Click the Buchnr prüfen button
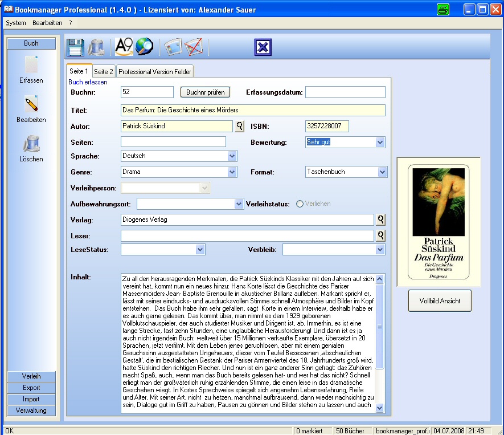The height and width of the screenshot is (435, 504). tap(205, 92)
